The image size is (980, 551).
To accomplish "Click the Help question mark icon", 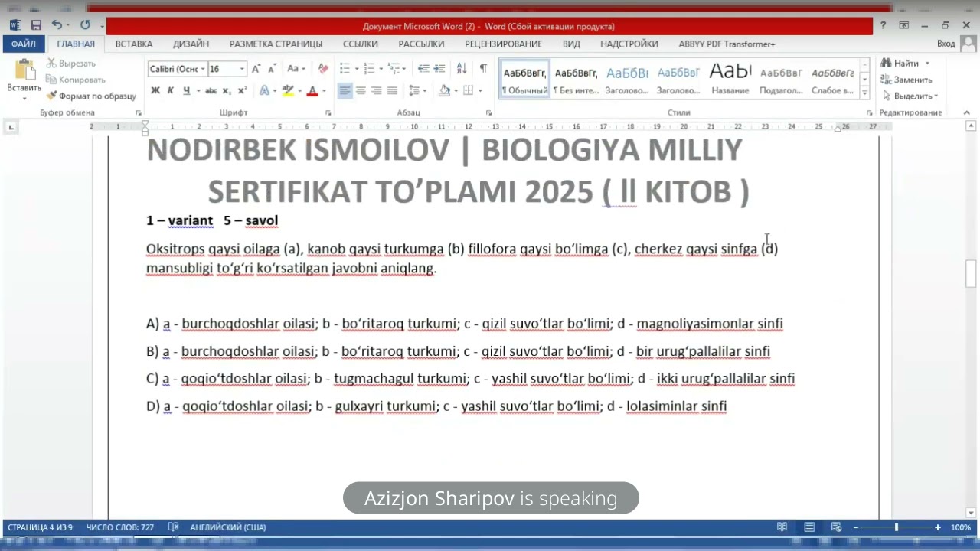I will (x=884, y=25).
